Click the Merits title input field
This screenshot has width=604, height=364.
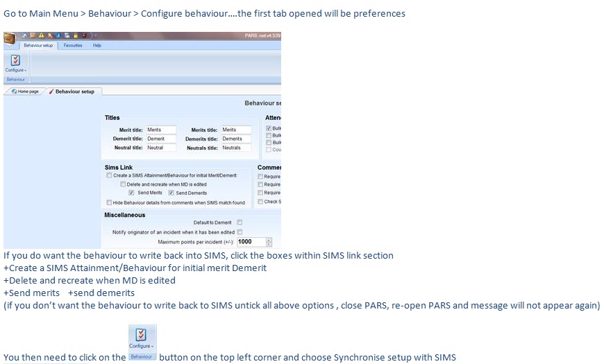click(x=236, y=130)
